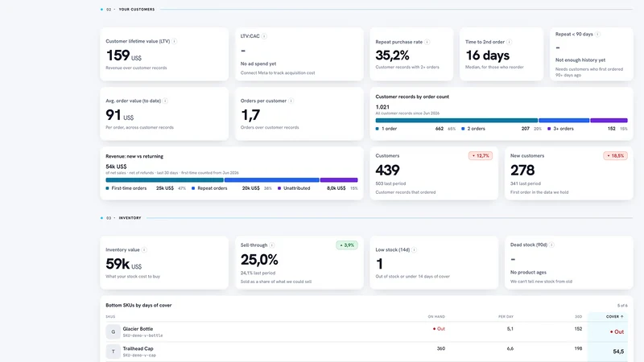This screenshot has width=644, height=362.
Task: Open the Repeat purchase rate info icon
Action: point(427,42)
